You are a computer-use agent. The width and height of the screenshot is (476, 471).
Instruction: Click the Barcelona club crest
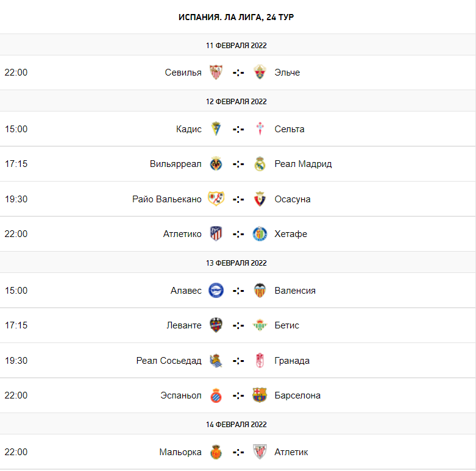tap(260, 395)
